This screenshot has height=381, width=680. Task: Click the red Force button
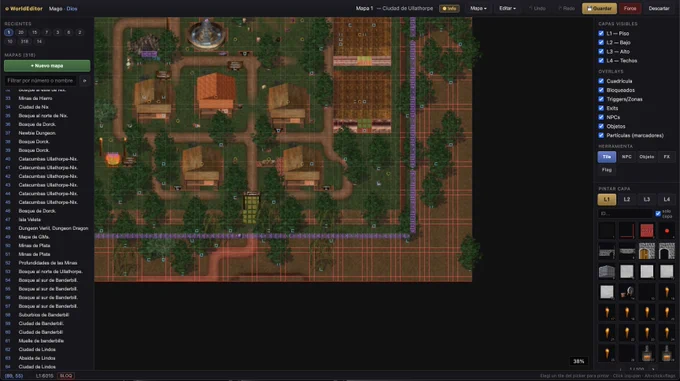(x=630, y=8)
